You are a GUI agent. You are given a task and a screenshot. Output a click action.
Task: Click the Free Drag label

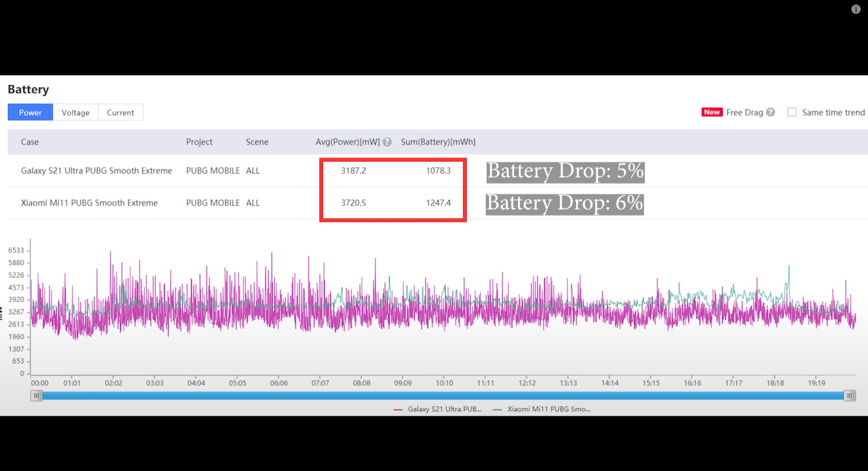point(744,112)
